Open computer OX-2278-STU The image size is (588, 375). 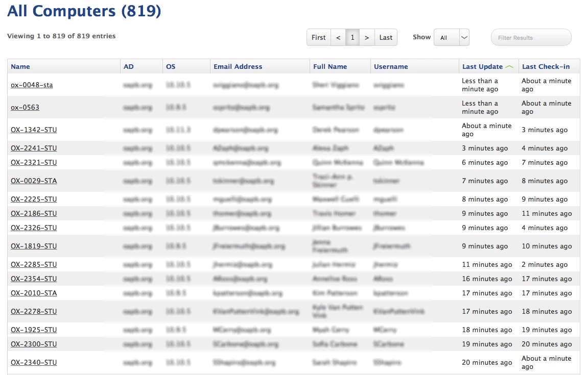click(x=34, y=311)
